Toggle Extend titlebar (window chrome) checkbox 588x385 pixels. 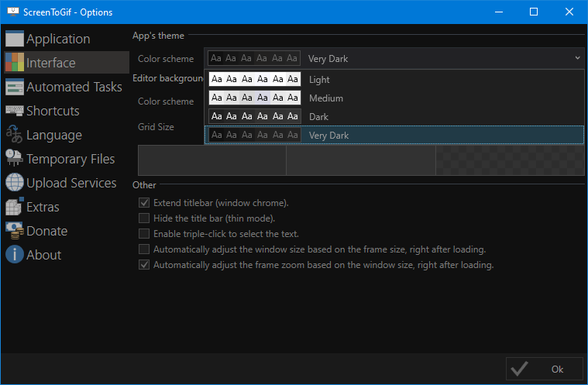click(x=144, y=203)
